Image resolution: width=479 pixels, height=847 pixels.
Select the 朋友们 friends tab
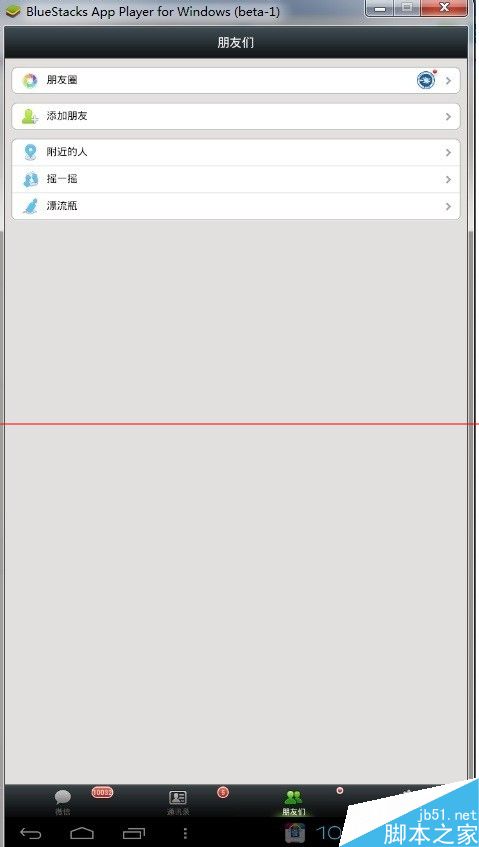point(293,802)
